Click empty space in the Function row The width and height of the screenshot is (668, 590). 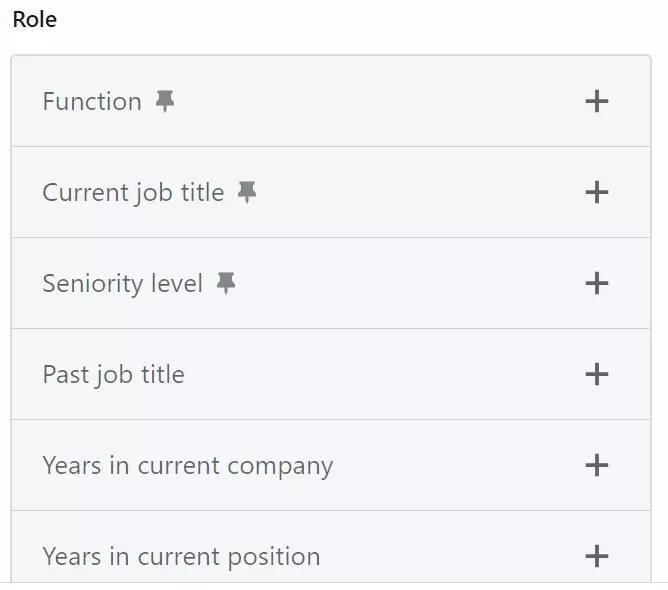point(375,101)
